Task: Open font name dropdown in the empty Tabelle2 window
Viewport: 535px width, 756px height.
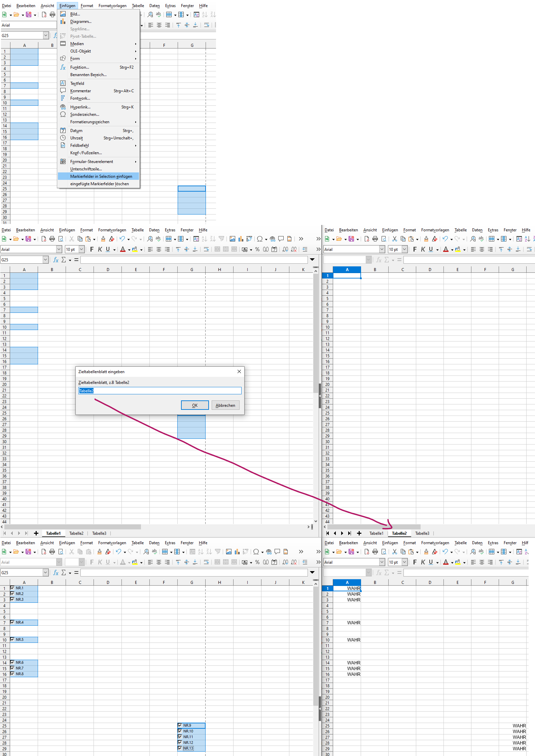Action: [382, 249]
